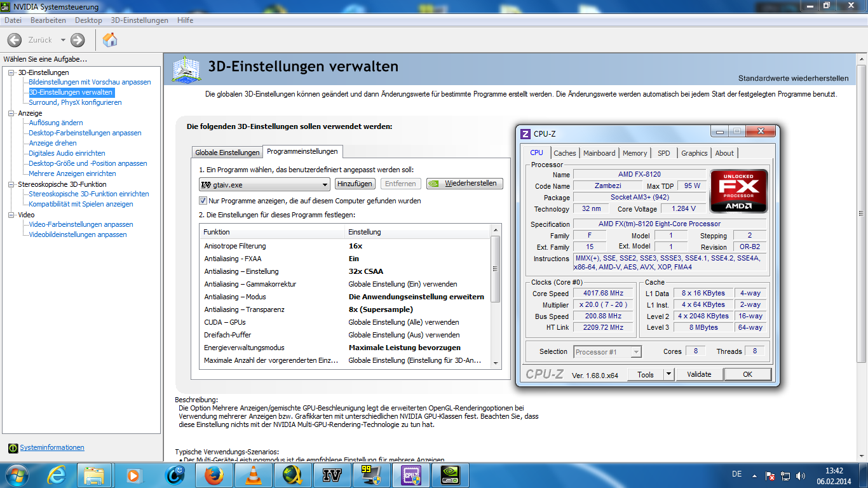Collapse the Video tree node
Image resolution: width=868 pixels, height=488 pixels.
coord(11,215)
